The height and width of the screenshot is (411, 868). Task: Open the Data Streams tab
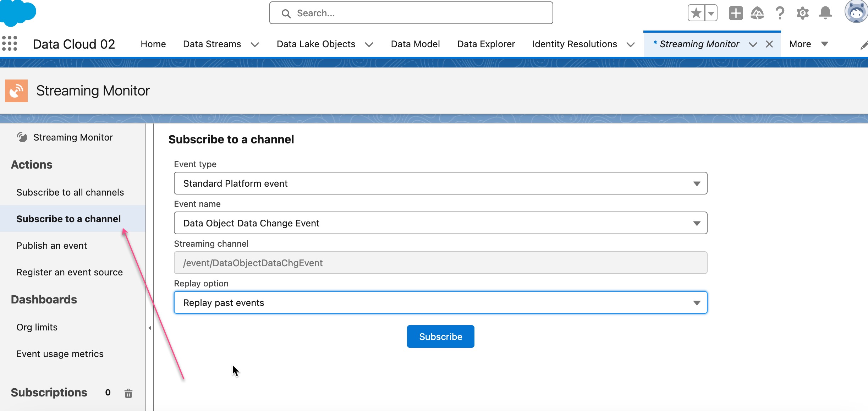pos(212,44)
